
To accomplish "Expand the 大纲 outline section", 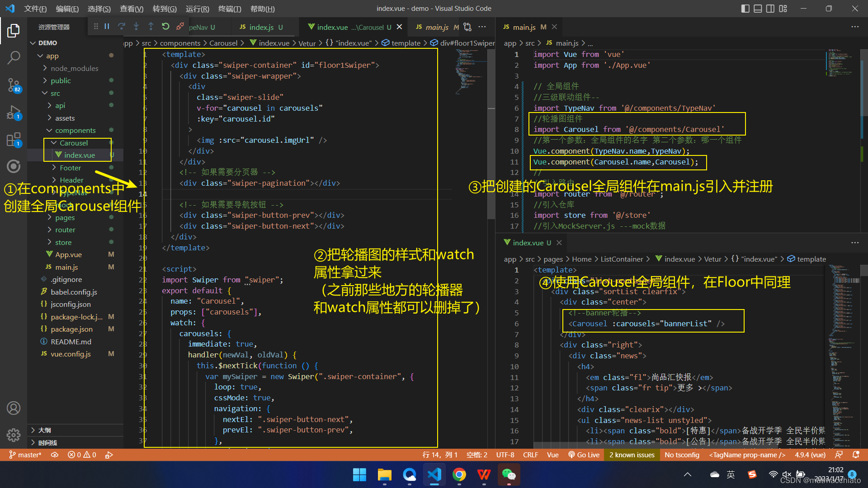I will [x=44, y=430].
